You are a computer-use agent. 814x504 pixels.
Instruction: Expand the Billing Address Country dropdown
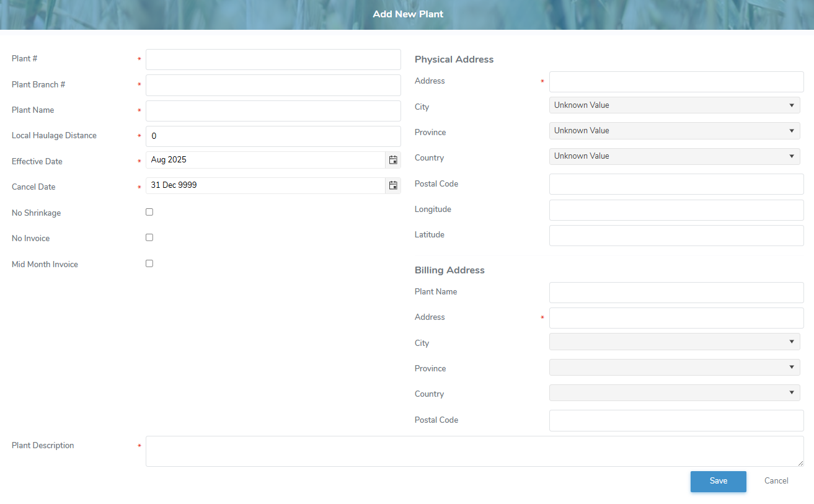[x=675, y=392]
